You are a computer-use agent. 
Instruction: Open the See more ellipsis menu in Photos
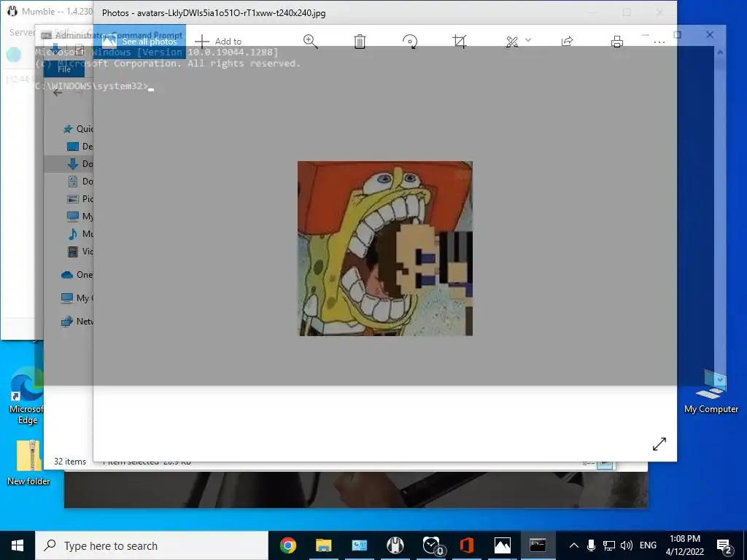point(659,42)
